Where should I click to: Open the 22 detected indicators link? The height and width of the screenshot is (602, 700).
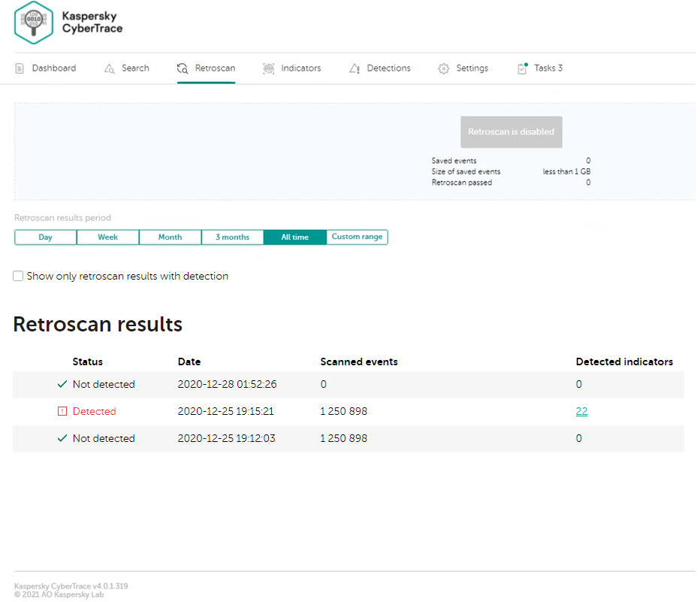point(581,411)
